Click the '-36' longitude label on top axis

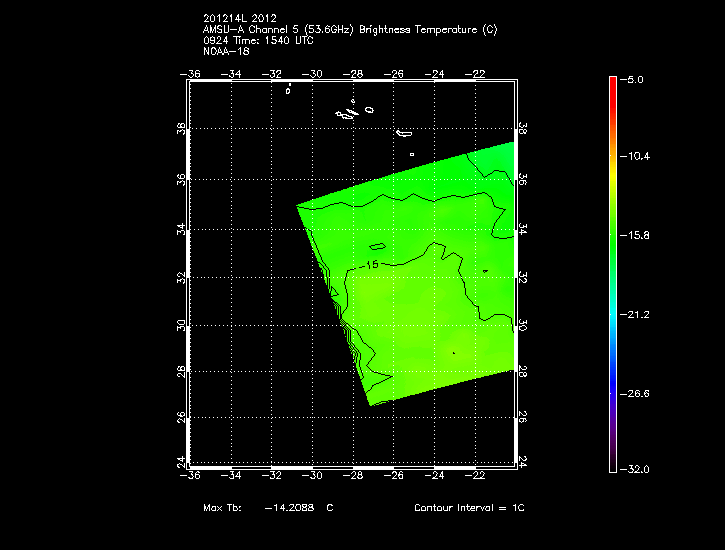tap(193, 73)
